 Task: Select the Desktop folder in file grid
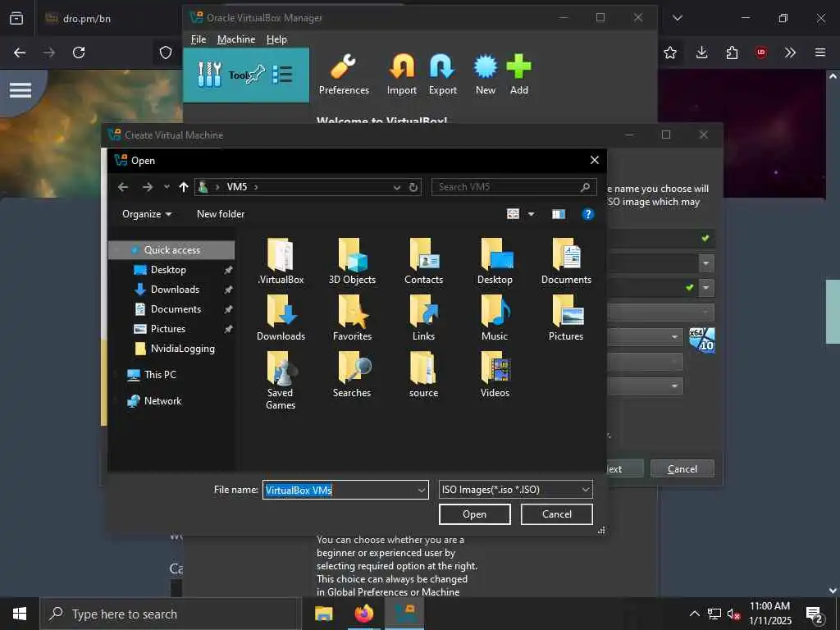[495, 262]
